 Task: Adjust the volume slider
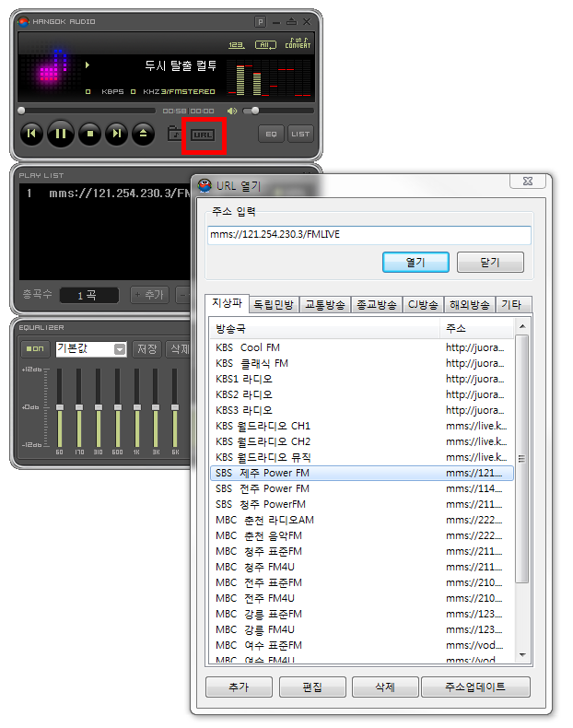[278, 111]
